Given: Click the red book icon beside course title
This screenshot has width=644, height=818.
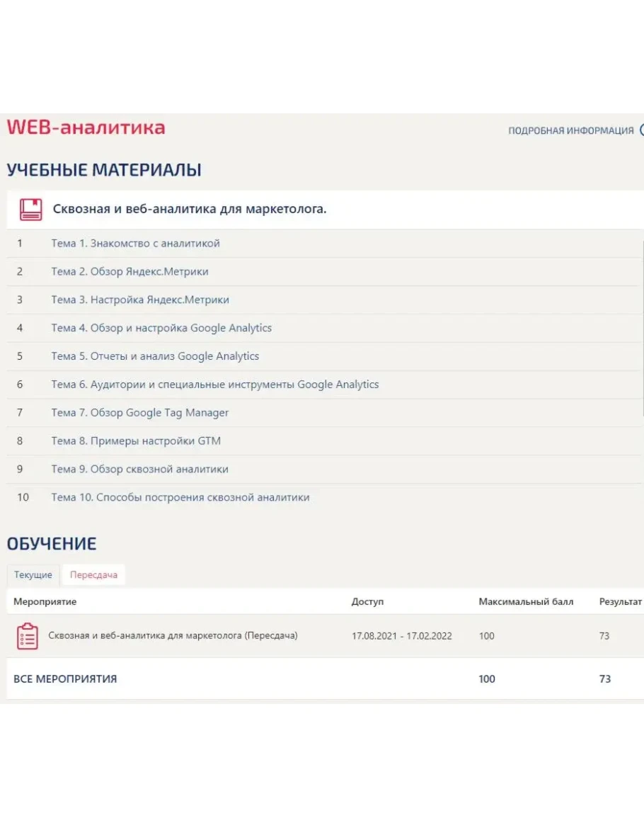Looking at the screenshot, I should [30, 210].
